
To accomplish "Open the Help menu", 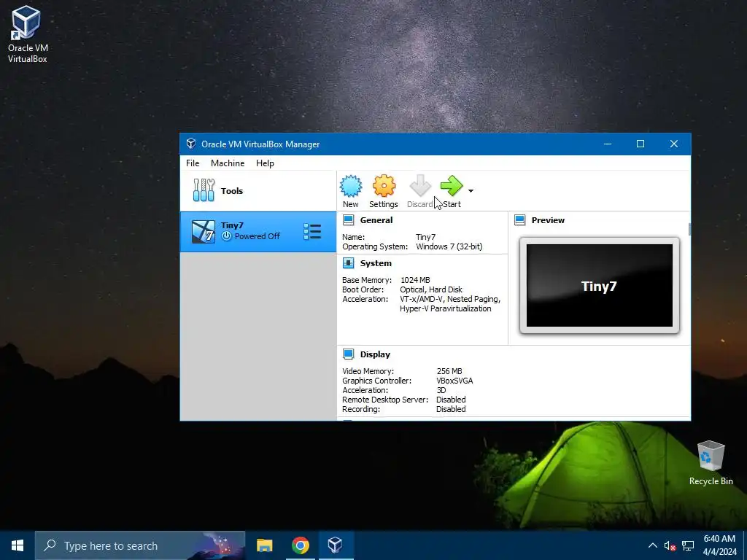I will coord(265,163).
